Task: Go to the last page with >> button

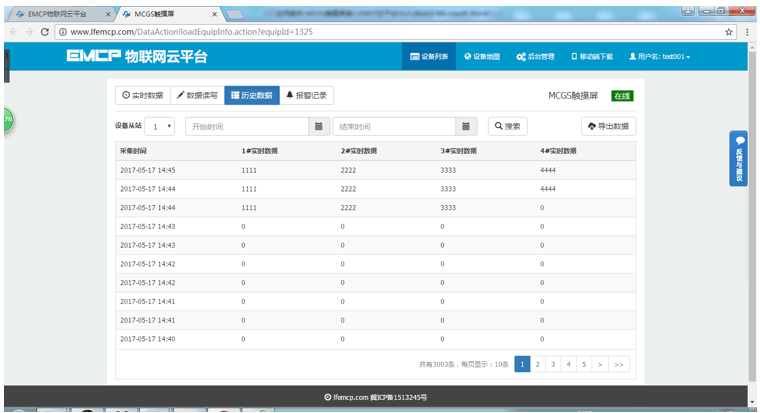Action: click(619, 365)
